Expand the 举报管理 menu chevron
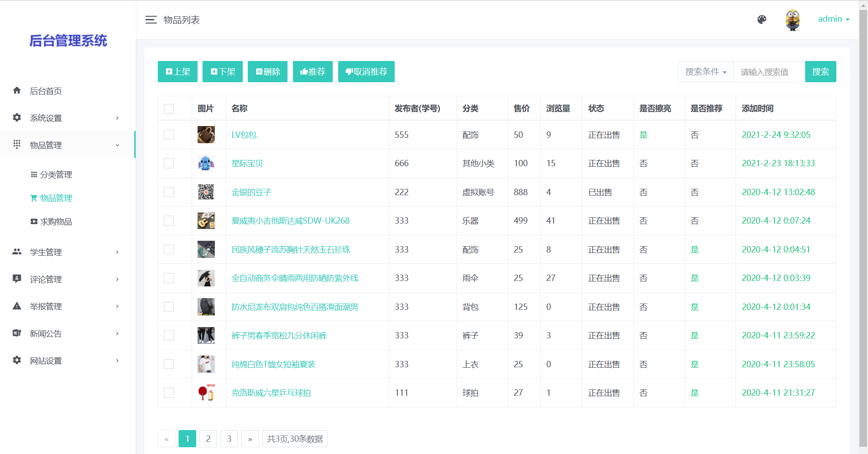The image size is (868, 454). (x=117, y=306)
